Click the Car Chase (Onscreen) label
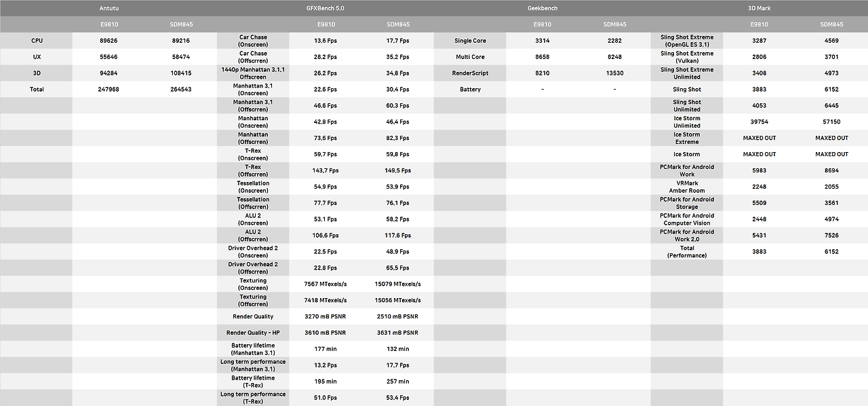 pyautogui.click(x=253, y=41)
